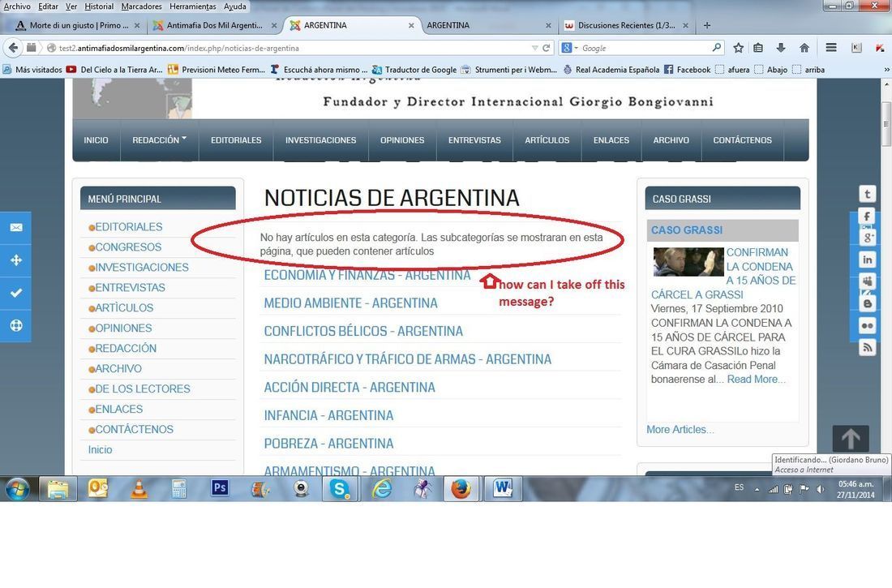
Task: Share on Google Plus social icon
Action: (867, 238)
